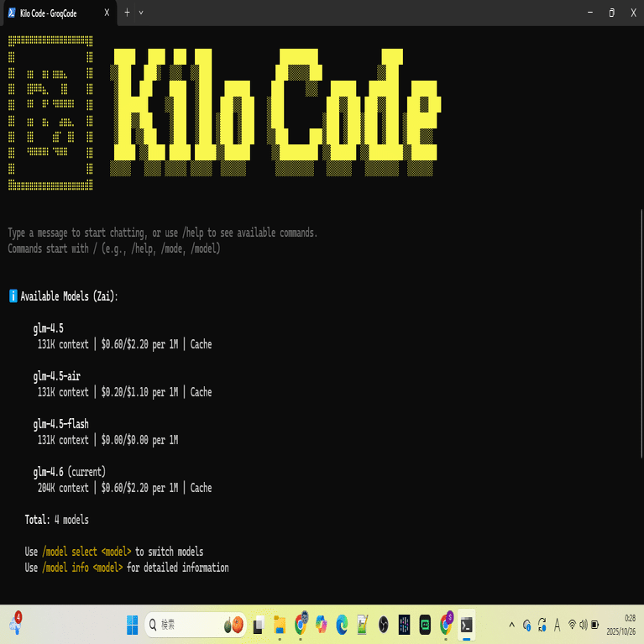
Task: Click the glm-4.6 (current) model name
Action: pyautogui.click(x=70, y=472)
